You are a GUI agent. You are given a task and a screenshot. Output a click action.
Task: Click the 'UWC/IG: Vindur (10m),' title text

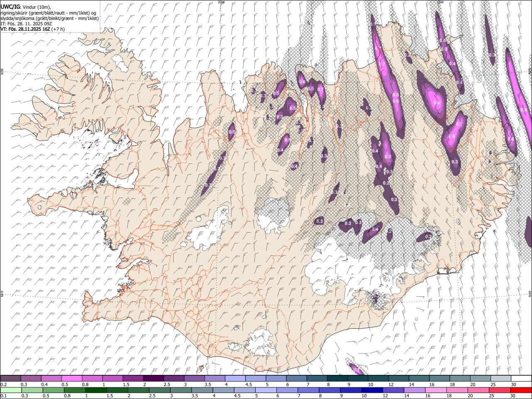click(26, 7)
